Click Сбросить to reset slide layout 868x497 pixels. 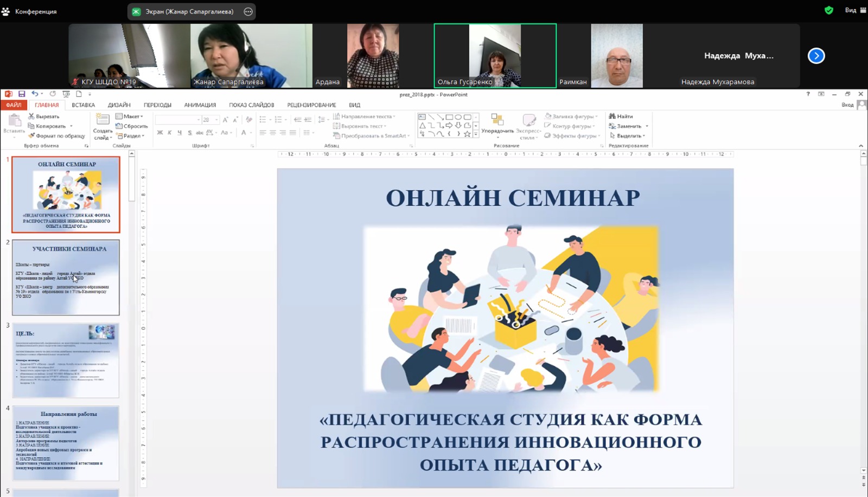(x=132, y=126)
